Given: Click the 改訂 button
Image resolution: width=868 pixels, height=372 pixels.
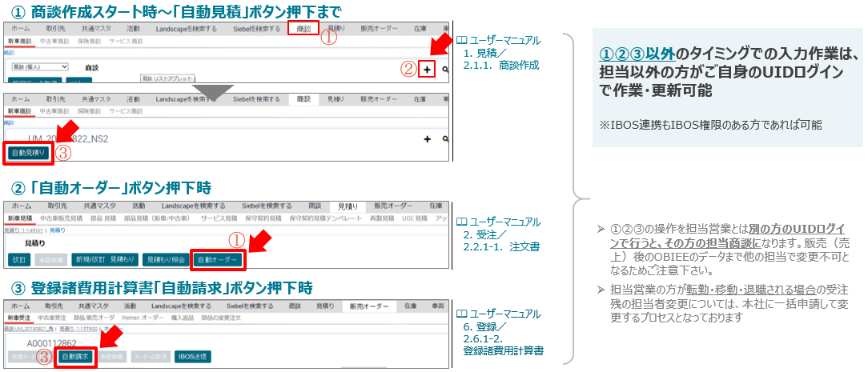Looking at the screenshot, I should [18, 259].
